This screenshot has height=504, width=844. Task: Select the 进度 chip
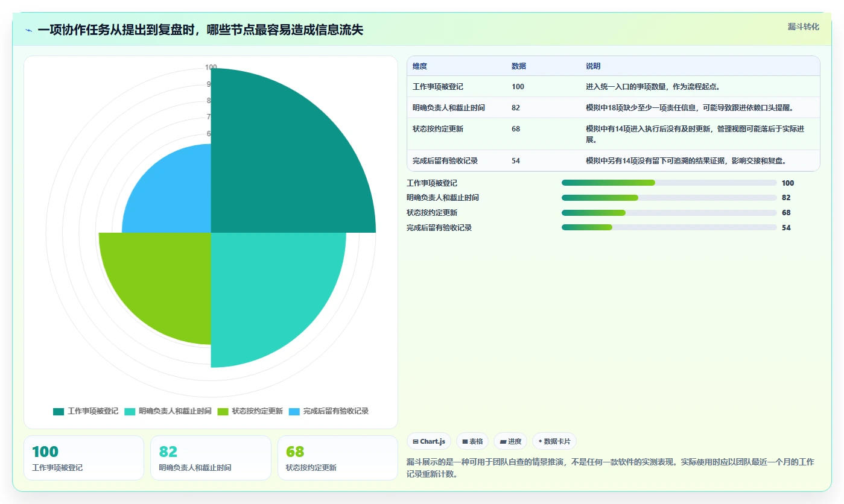pyautogui.click(x=510, y=441)
